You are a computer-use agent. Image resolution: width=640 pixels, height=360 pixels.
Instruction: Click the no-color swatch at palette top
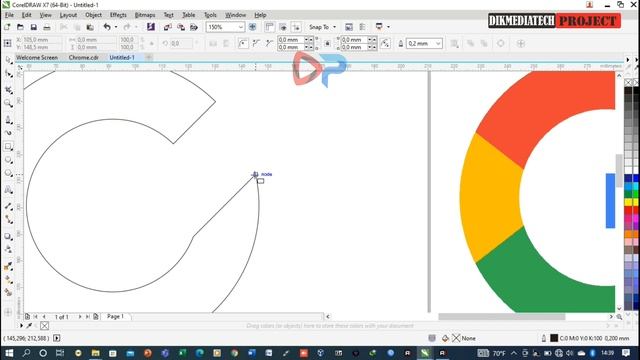(629, 82)
